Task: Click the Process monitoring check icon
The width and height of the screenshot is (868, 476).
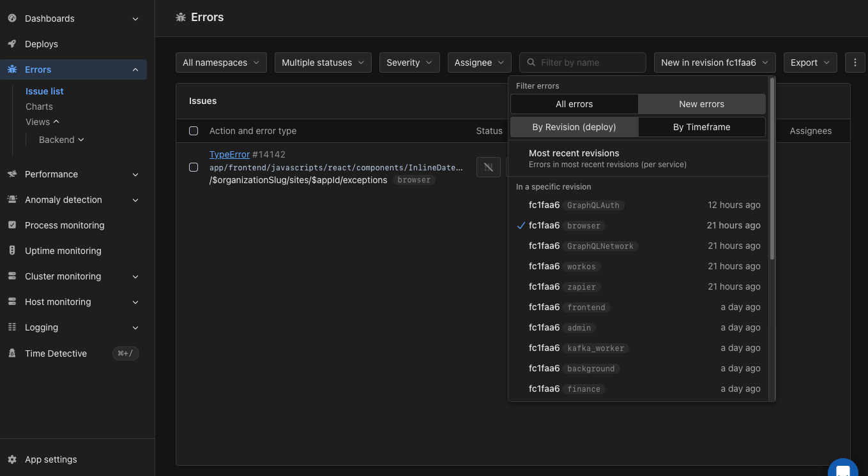Action: 12,225
